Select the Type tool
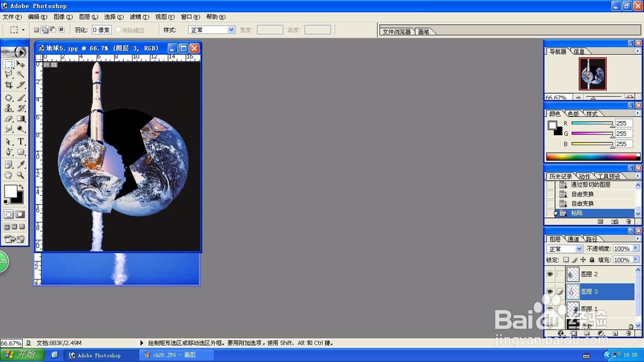644x362 pixels. [21, 142]
